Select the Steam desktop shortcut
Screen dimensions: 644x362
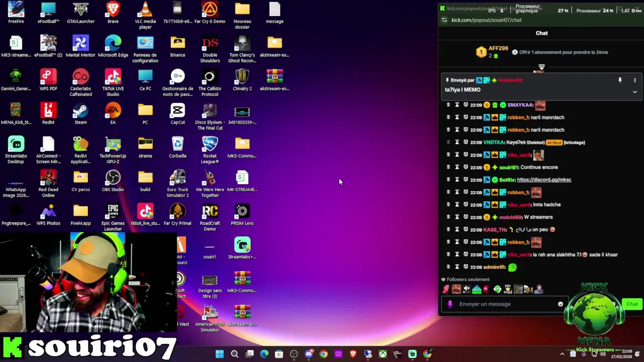coord(80,114)
